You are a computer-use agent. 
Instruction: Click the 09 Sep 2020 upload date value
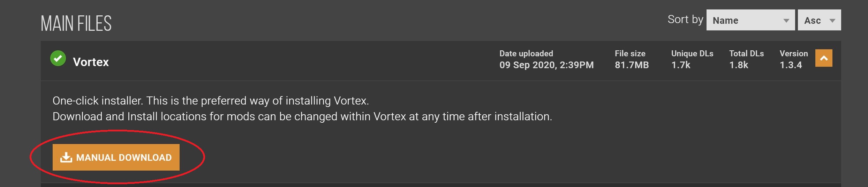[546, 65]
